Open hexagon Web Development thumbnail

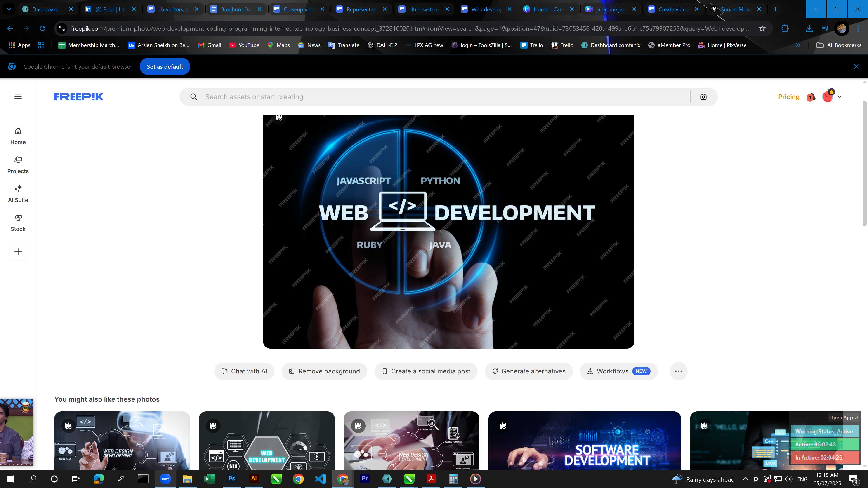pos(267,441)
